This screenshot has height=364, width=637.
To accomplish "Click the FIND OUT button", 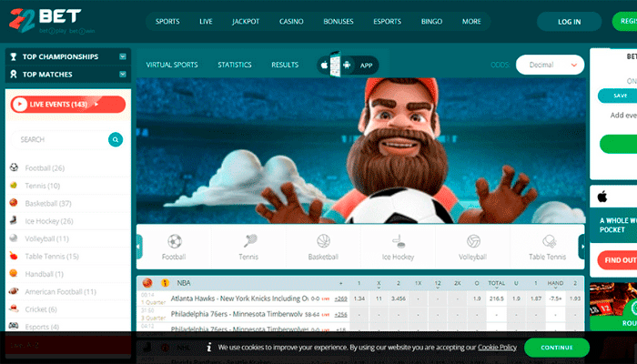I will (x=617, y=260).
